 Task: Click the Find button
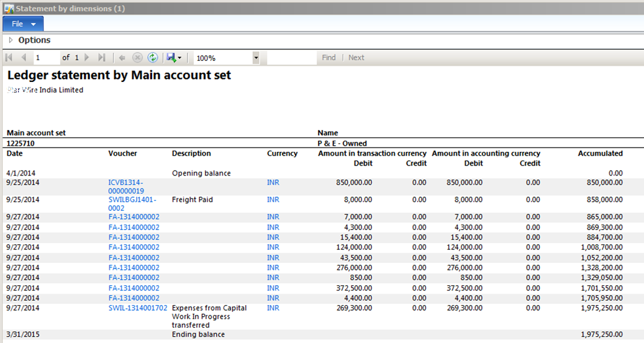pos(329,58)
